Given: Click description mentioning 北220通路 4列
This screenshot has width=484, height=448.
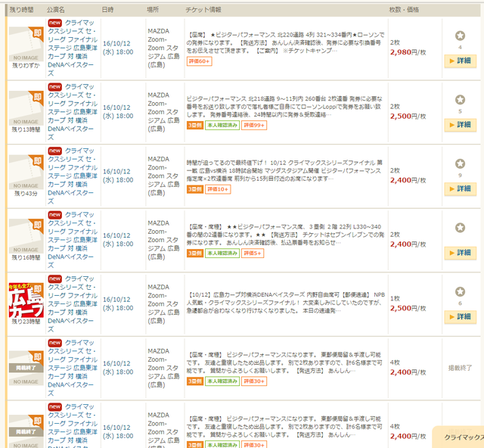Looking at the screenshot, I should click(x=286, y=42).
